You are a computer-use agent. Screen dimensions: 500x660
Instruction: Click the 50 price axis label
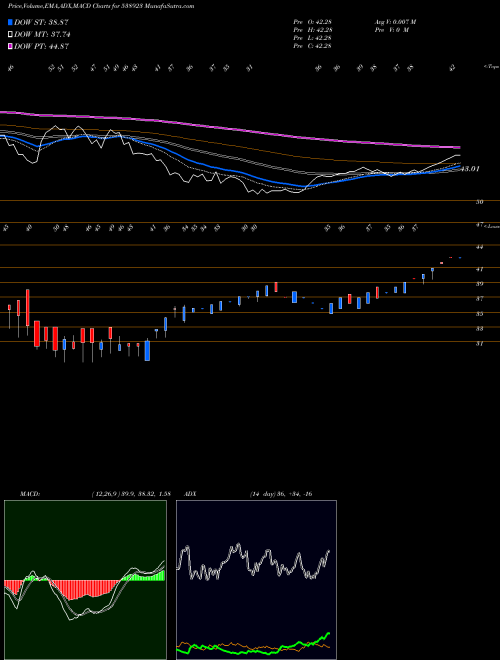click(x=479, y=202)
